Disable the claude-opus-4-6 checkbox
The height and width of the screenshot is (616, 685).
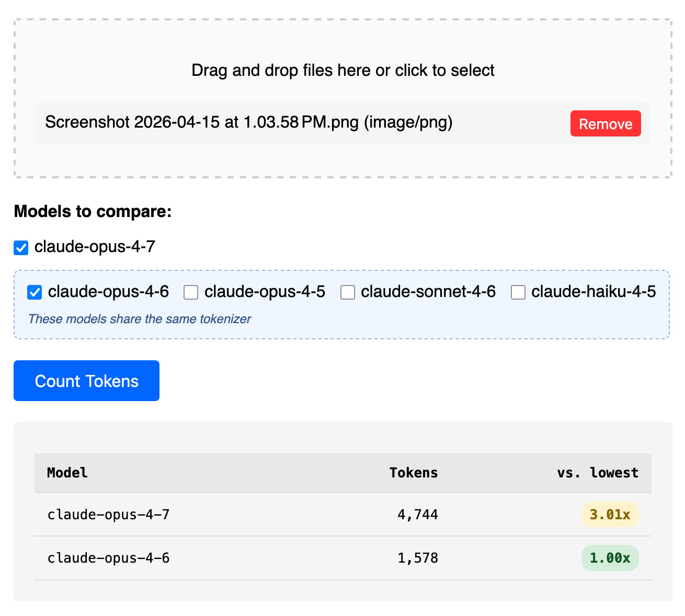(35, 292)
